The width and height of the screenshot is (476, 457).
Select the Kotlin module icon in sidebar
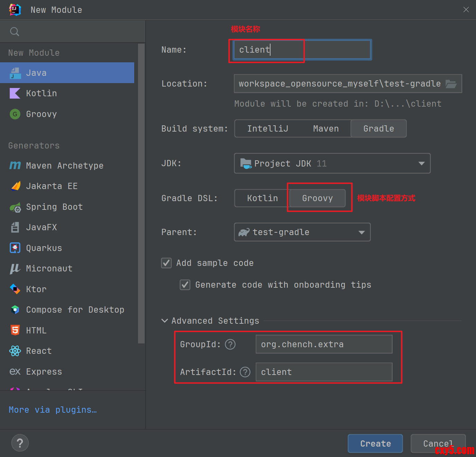click(15, 93)
